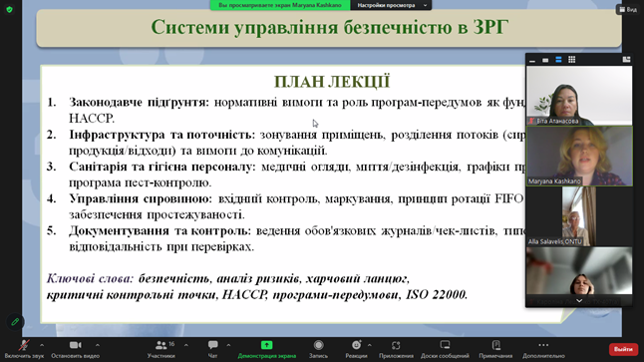Click the text ISO 22000 on the slide

click(x=437, y=294)
